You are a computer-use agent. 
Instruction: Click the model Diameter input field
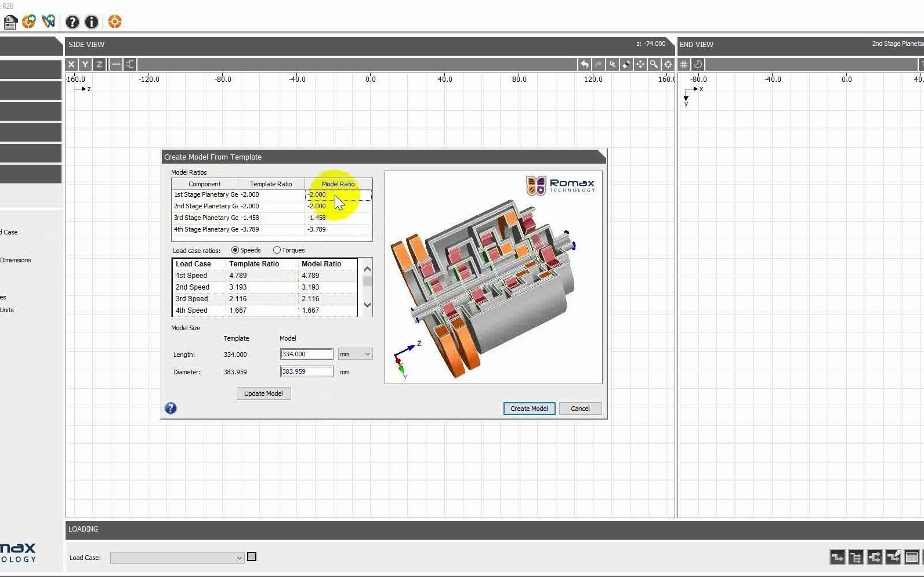(x=307, y=371)
